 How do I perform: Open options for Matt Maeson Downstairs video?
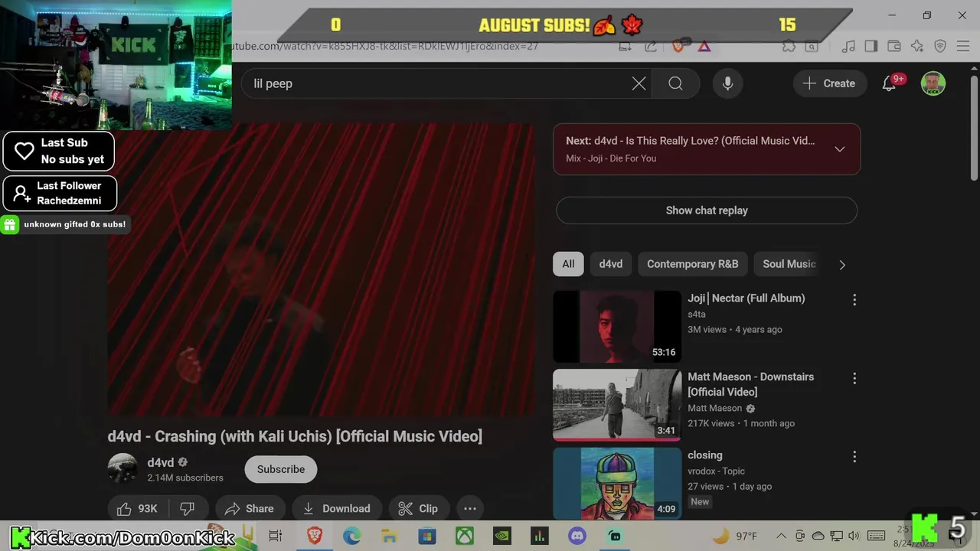[x=854, y=378]
